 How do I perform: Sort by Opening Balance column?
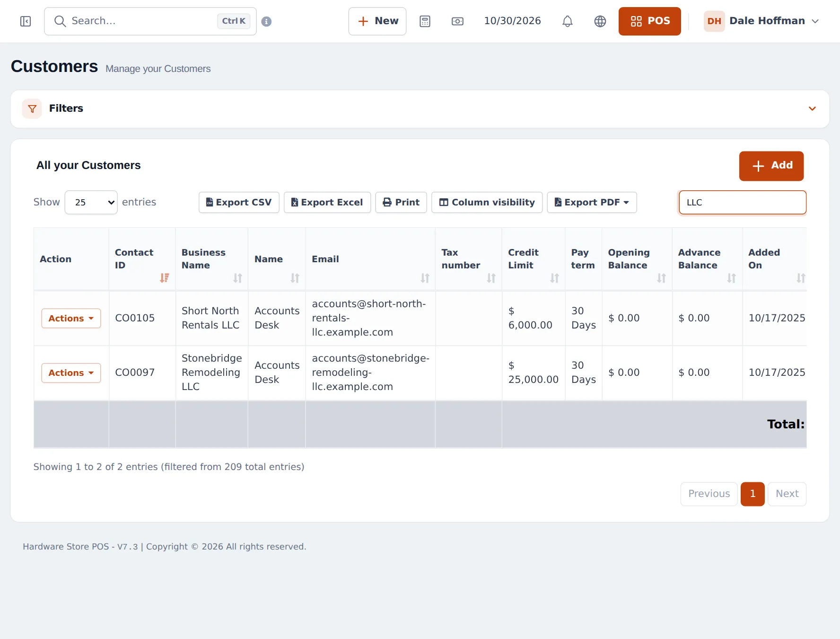pos(637,259)
